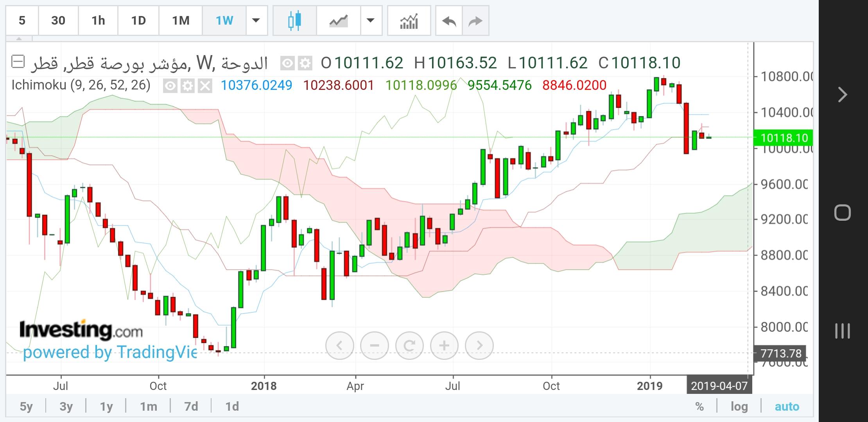Remove the Ichimoku indicator with X
Viewport: 868px width, 422px height.
point(205,86)
